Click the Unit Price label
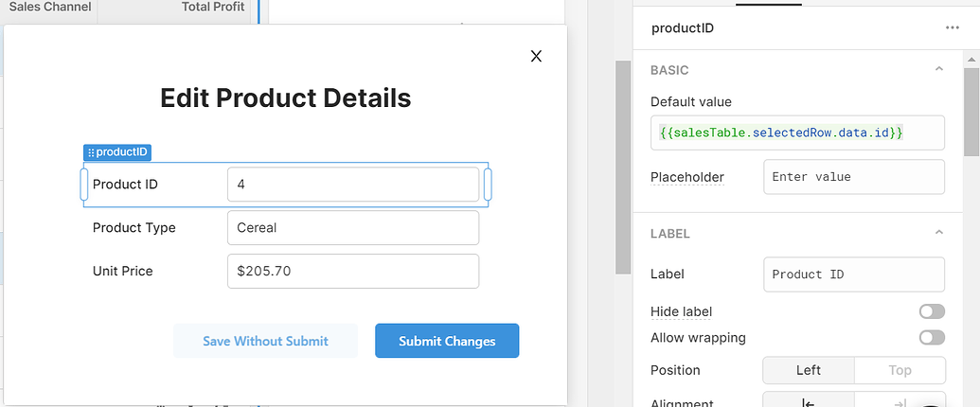This screenshot has height=407, width=980. (123, 271)
